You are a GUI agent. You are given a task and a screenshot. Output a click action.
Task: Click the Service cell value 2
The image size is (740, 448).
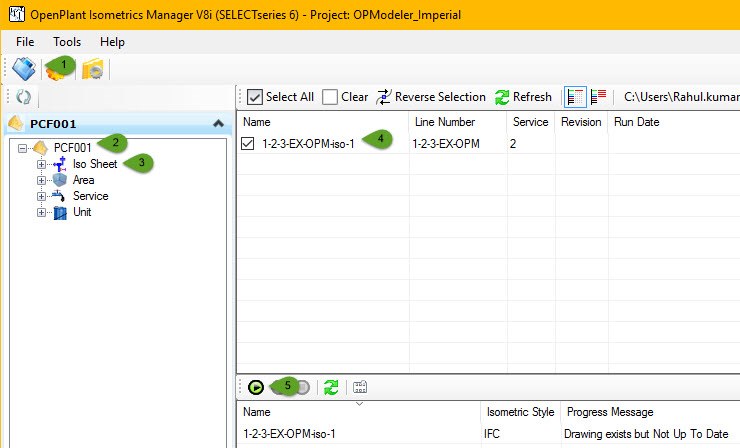click(x=513, y=144)
